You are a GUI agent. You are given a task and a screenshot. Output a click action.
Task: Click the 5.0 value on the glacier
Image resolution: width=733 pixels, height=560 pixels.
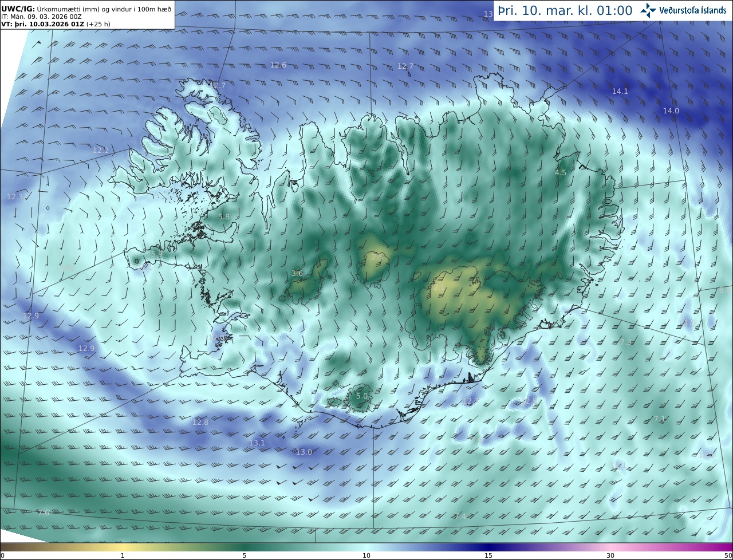click(x=362, y=396)
